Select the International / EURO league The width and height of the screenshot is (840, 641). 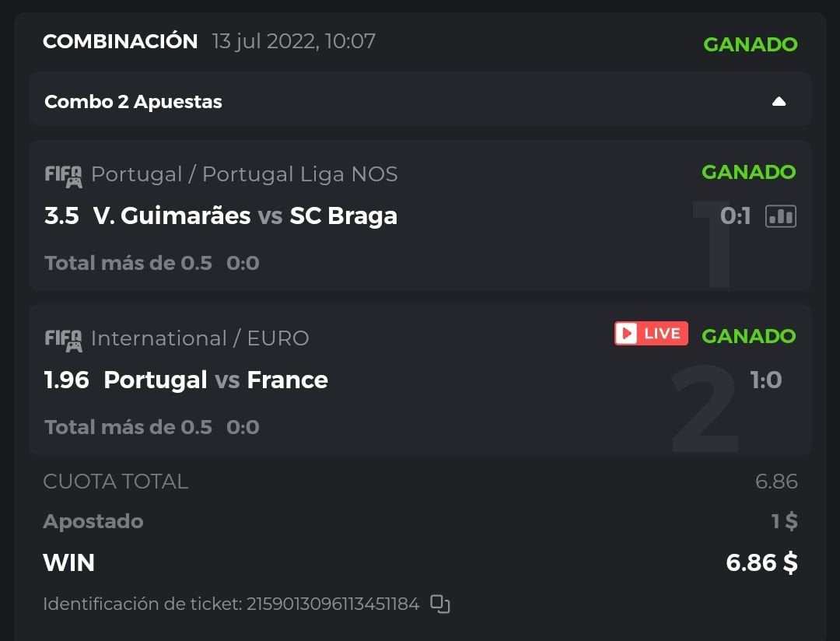[200, 338]
